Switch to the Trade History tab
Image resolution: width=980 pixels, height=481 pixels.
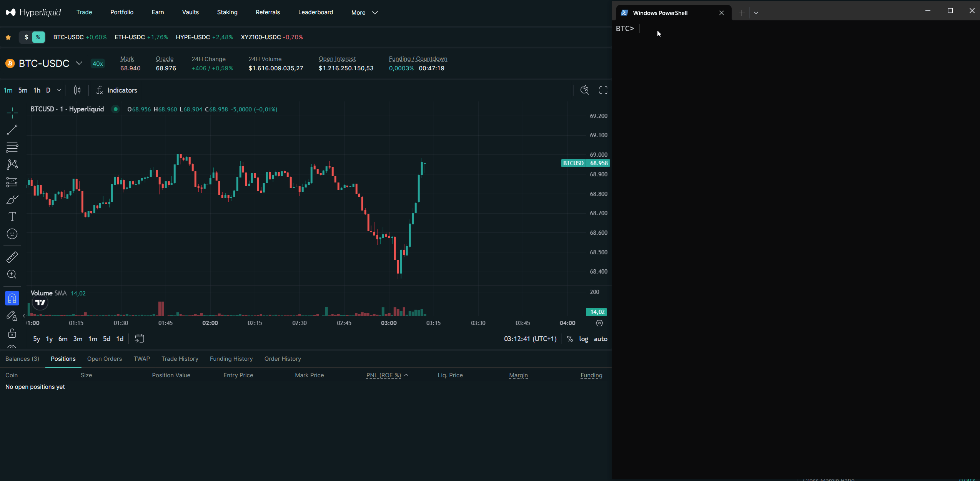pos(180,358)
